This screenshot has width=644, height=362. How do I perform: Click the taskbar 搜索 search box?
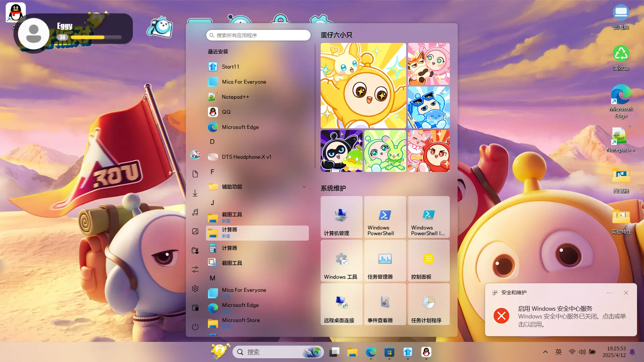pos(278,352)
